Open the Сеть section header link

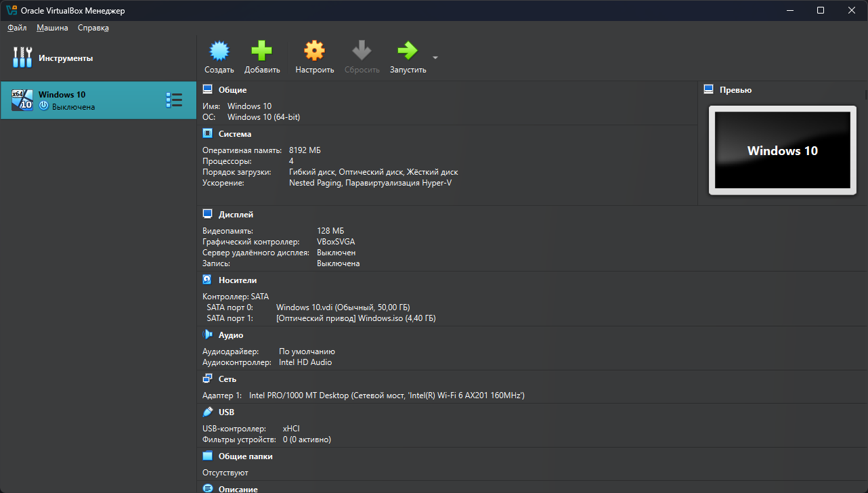click(x=227, y=379)
